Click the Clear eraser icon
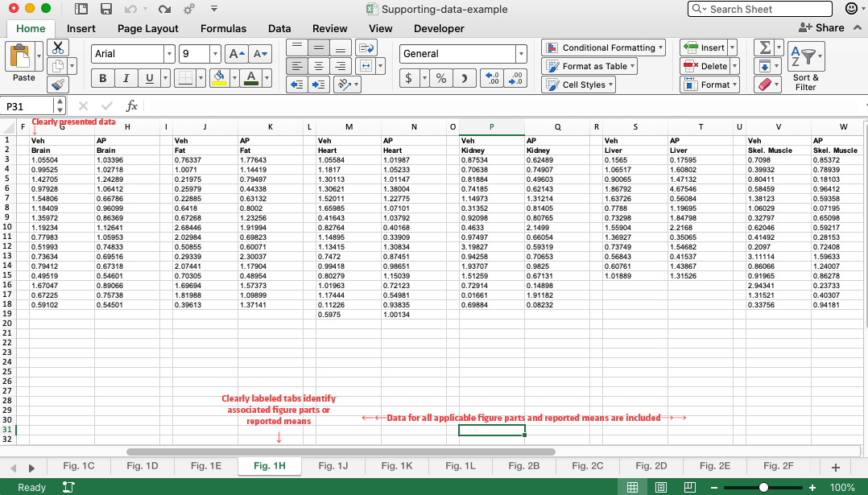Viewport: 868px width, 495px height. pyautogui.click(x=764, y=85)
